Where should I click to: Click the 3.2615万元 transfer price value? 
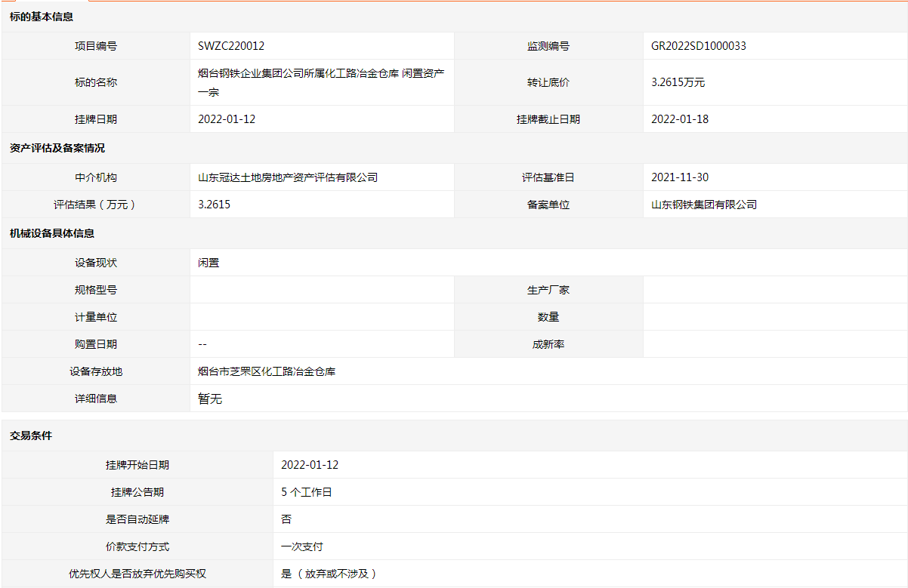(x=678, y=82)
